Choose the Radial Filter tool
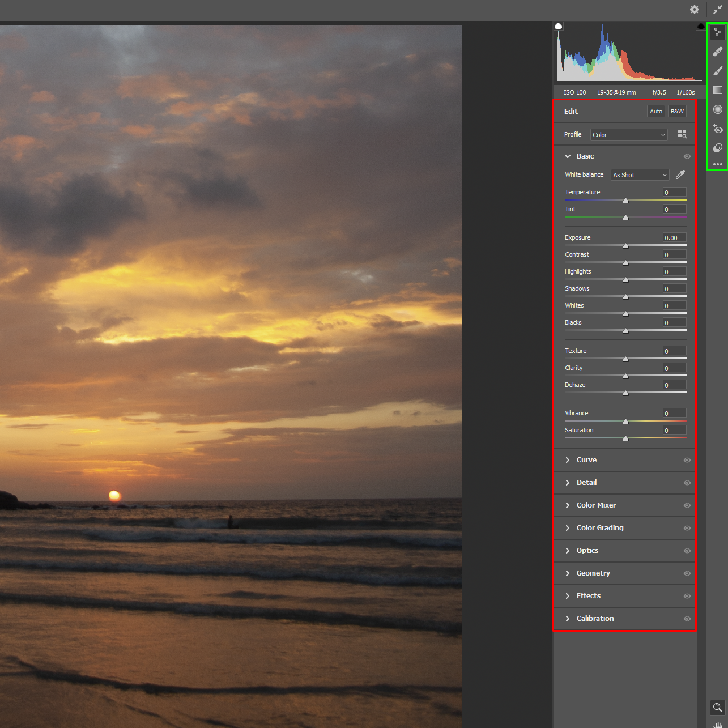The width and height of the screenshot is (728, 728). [717, 109]
